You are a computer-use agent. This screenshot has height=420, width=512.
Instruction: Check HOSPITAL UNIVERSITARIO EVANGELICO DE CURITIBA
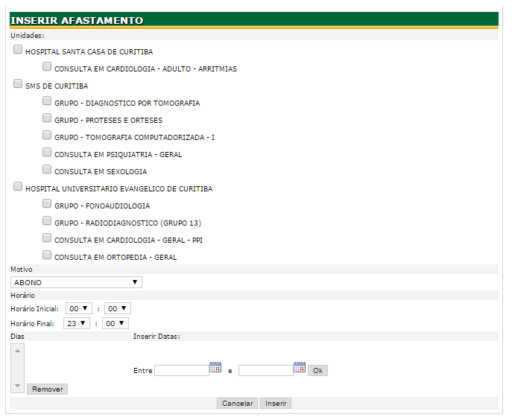(x=18, y=187)
